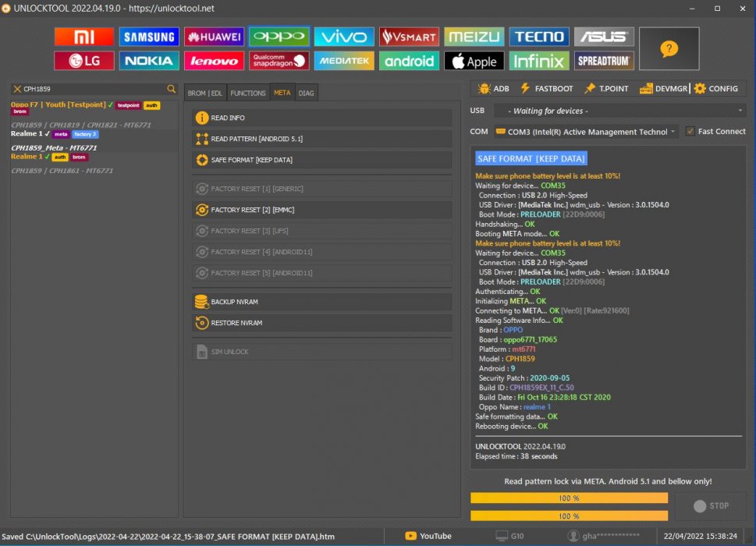Viewport: 756px width, 546px height.
Task: Click READ PATTERN [ANDROID 5.1]
Action: (322, 139)
